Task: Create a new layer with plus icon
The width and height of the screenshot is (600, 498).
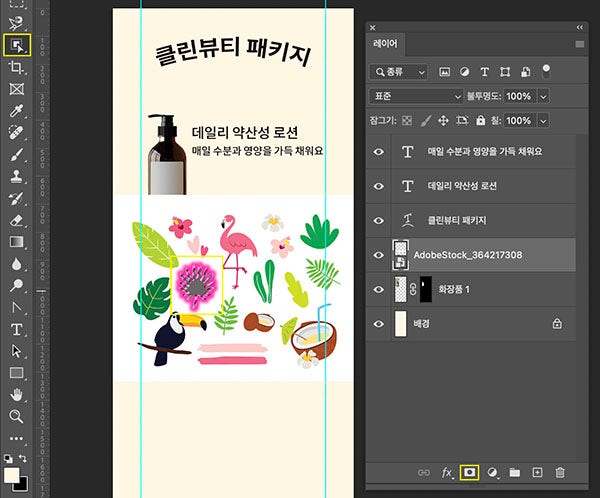Action: (537, 472)
